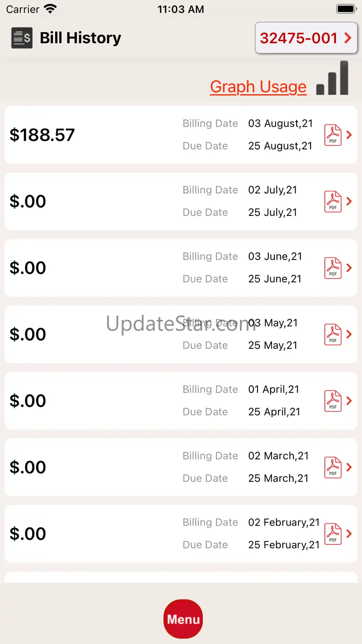Click the Graph Usage link
This screenshot has width=362, height=644.
click(x=258, y=87)
